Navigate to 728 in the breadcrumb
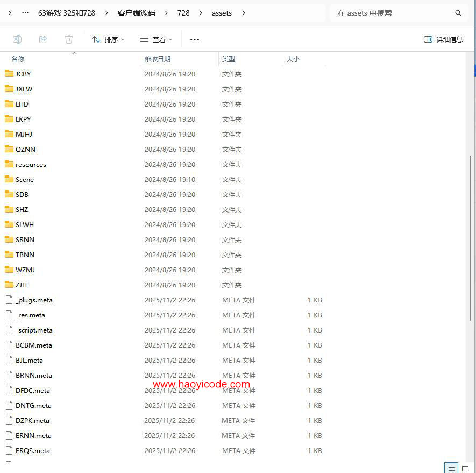 click(x=183, y=12)
